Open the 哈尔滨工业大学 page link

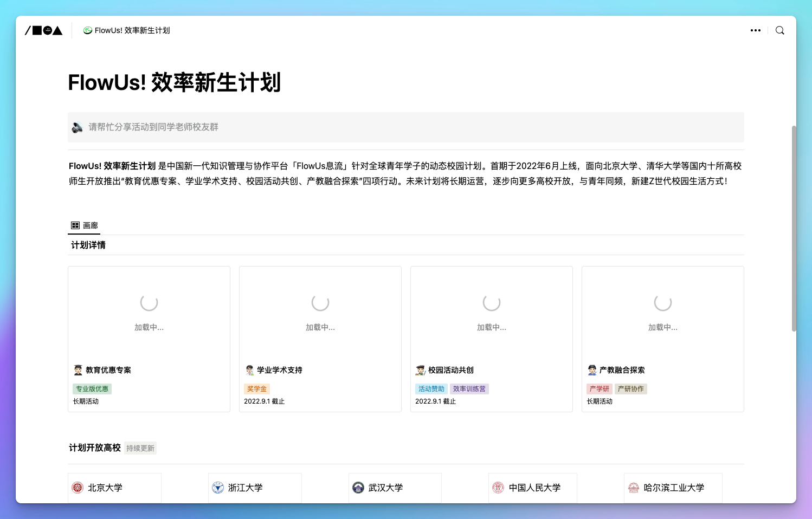pos(674,488)
